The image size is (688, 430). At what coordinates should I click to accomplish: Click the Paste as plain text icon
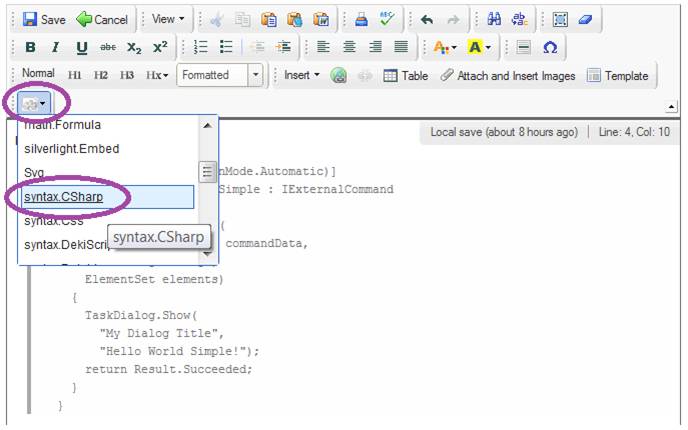click(295, 20)
